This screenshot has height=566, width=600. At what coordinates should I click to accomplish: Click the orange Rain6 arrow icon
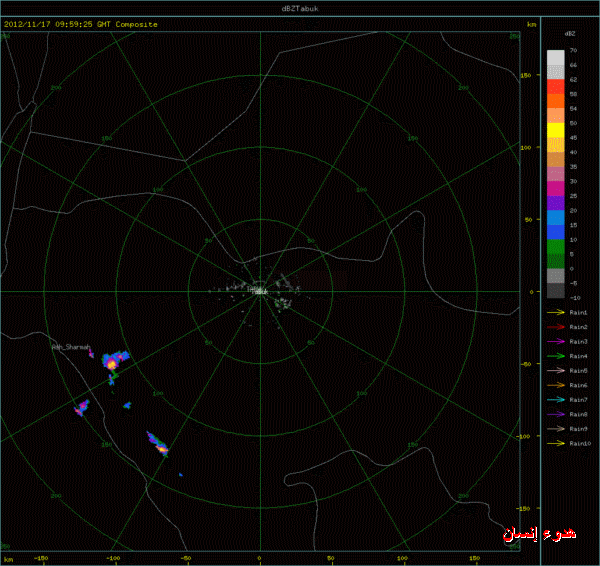click(556, 385)
